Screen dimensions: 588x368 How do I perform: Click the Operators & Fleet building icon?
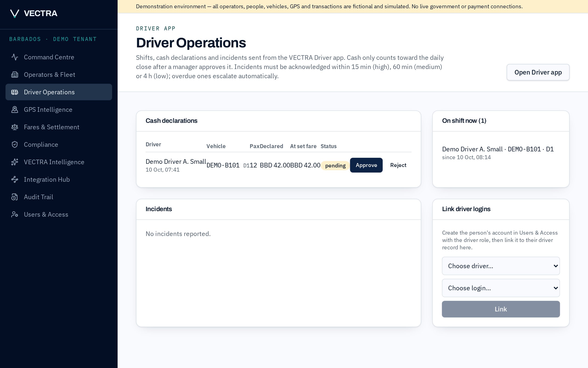click(x=14, y=75)
